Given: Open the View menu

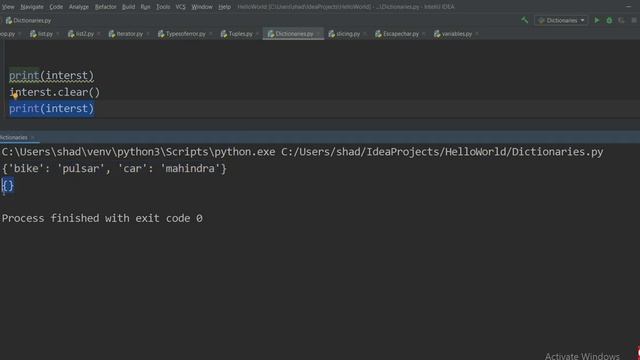Looking at the screenshot, I should pos(8,7).
